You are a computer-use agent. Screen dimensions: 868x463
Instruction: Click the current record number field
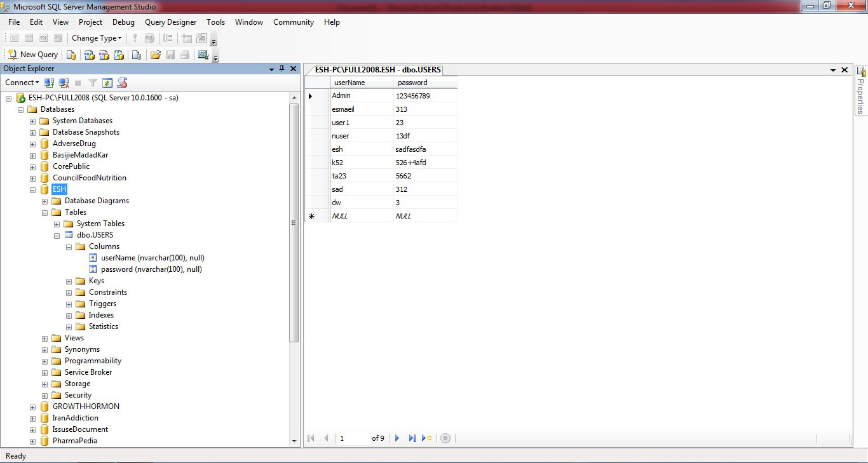tap(353, 438)
